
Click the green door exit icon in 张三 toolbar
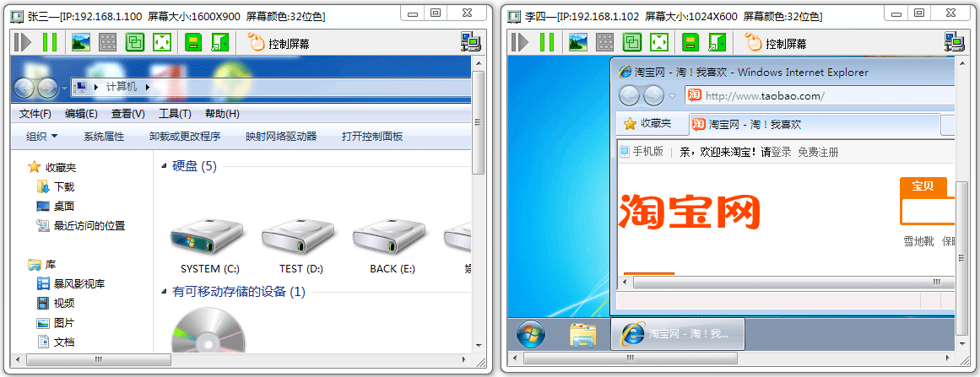coord(220,42)
